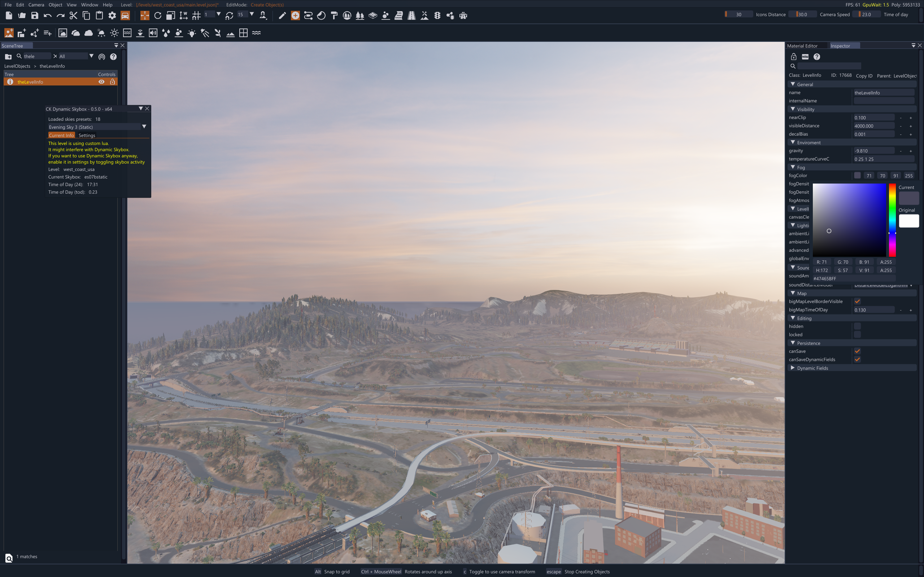Uncheck the bigMapLevelBorderVisible checkbox
924x577 pixels.
pos(857,301)
